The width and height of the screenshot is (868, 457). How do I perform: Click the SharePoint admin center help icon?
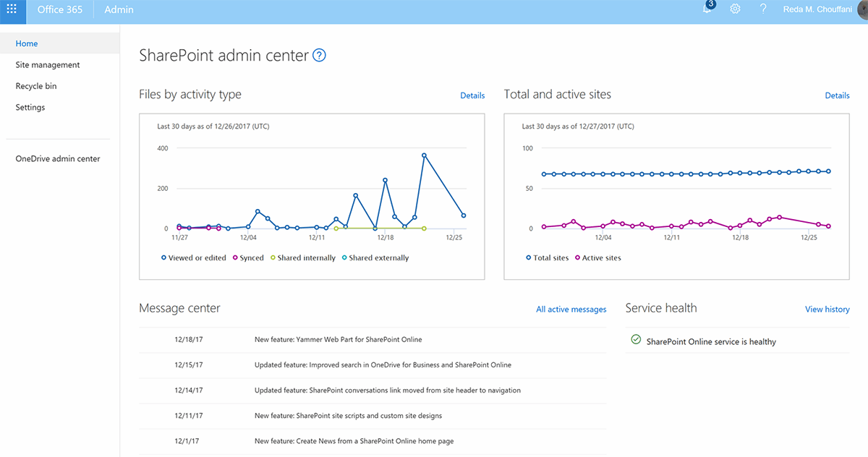point(318,54)
